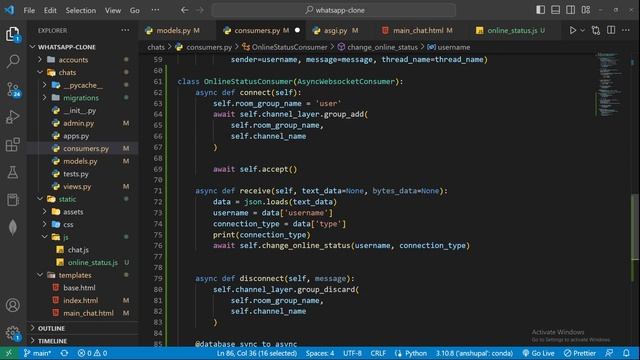
Task: Toggle the bottom panel layout icon
Action: [x=556, y=10]
